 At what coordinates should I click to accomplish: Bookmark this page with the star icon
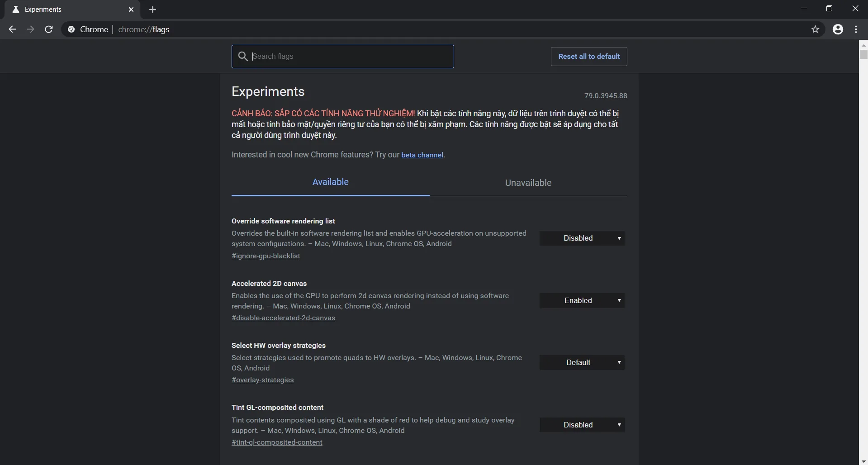coord(815,29)
